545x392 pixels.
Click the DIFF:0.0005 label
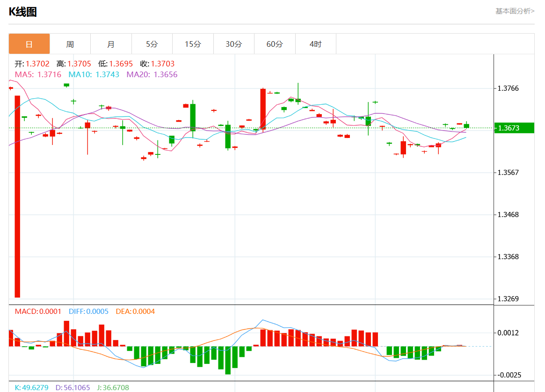point(88,312)
